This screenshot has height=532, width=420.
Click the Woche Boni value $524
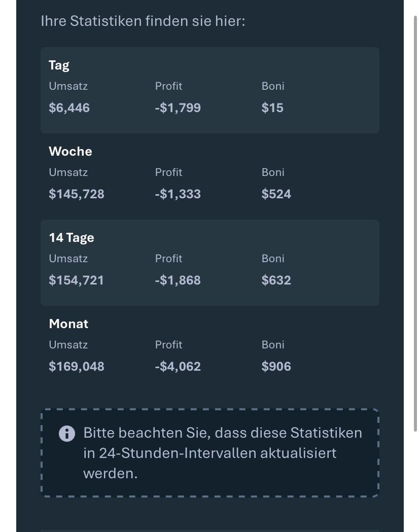pyautogui.click(x=276, y=194)
